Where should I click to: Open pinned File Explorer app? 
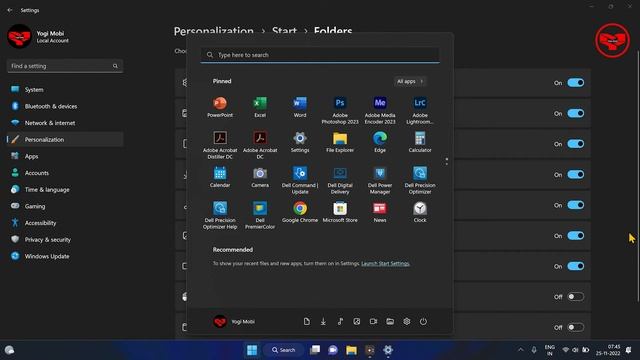pos(340,142)
